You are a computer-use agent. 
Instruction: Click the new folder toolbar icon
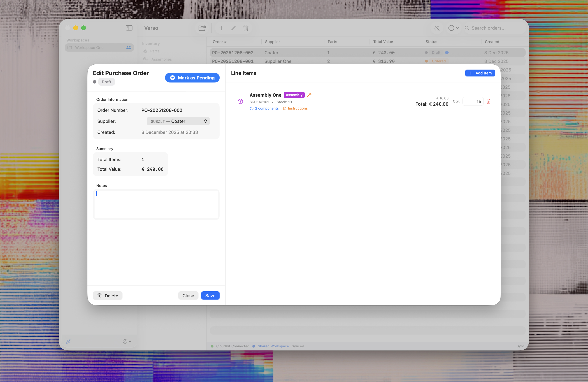202,28
